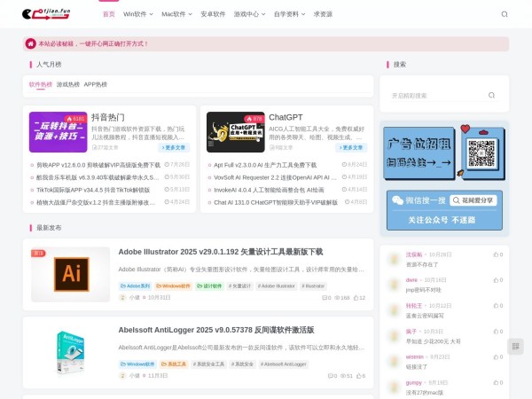
Task: Switch to the APP热榜 tab
Action: pyautogui.click(x=95, y=85)
